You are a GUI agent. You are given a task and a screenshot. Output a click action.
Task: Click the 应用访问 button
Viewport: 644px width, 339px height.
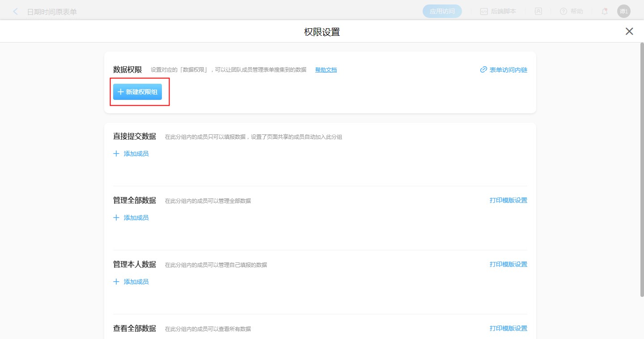coord(442,12)
